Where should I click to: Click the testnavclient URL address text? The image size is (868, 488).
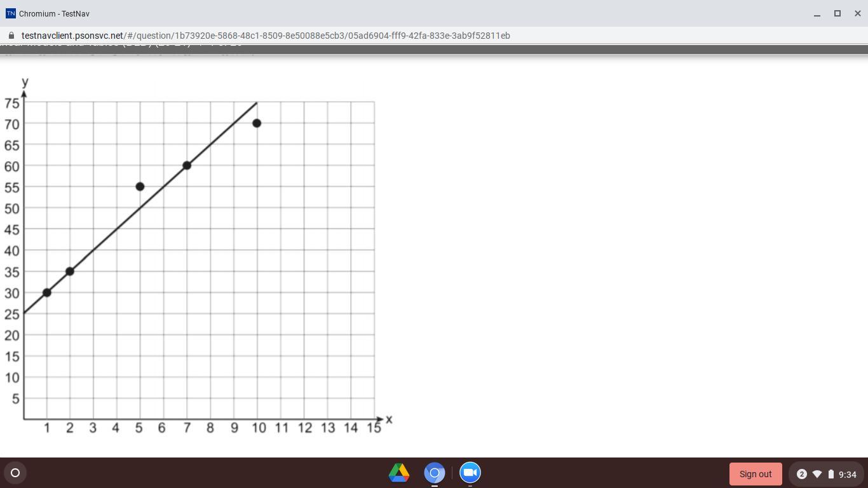pos(266,36)
